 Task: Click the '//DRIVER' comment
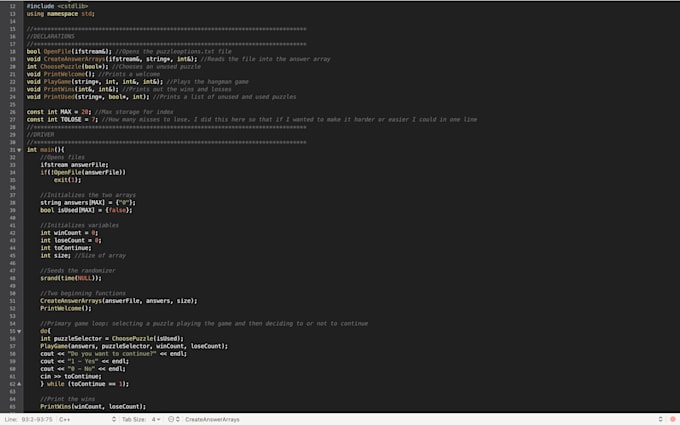point(40,135)
